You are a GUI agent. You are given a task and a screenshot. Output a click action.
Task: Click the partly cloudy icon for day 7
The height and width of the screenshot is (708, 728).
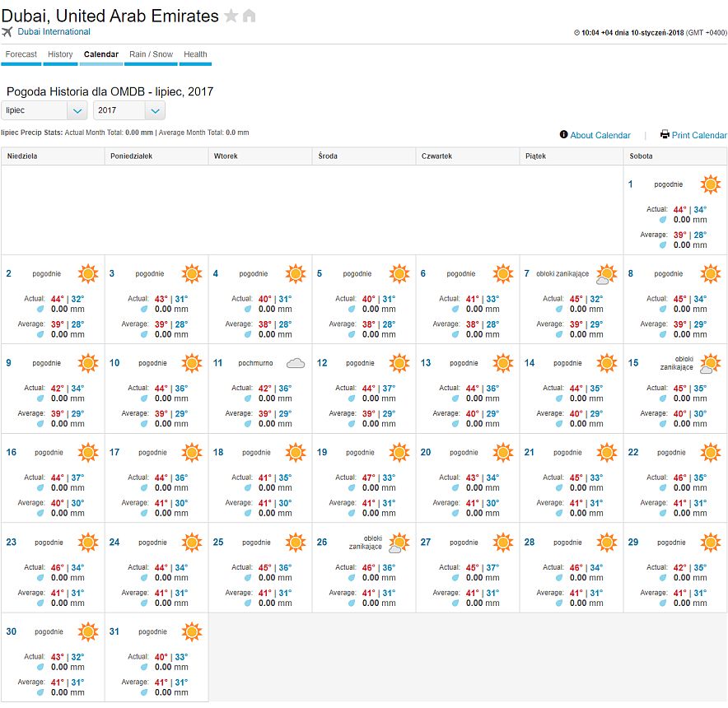click(606, 274)
